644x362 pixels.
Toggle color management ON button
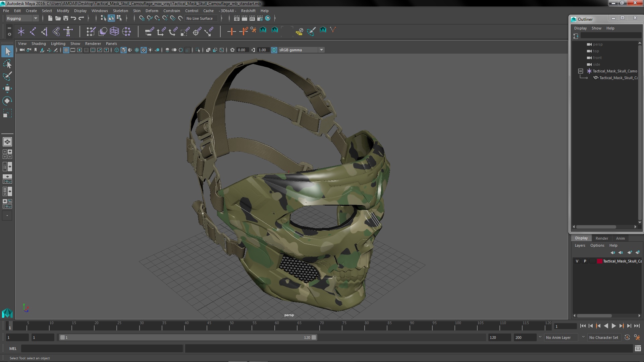[274, 50]
